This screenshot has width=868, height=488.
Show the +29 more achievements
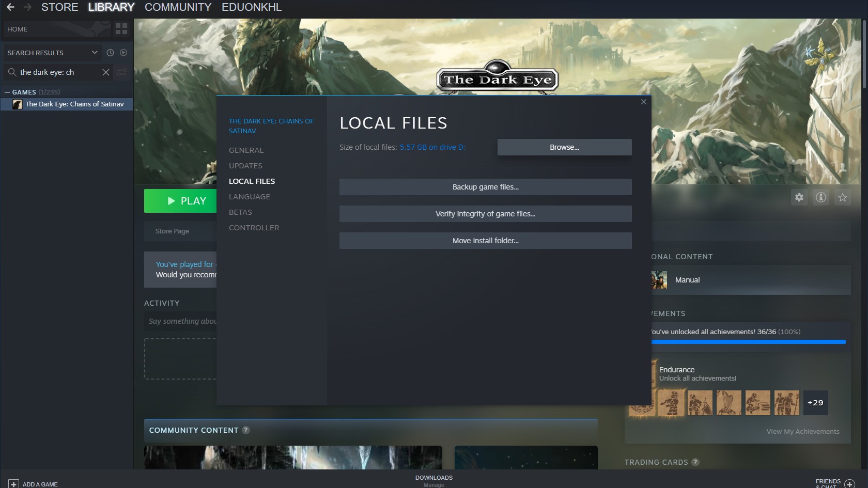[x=815, y=403]
